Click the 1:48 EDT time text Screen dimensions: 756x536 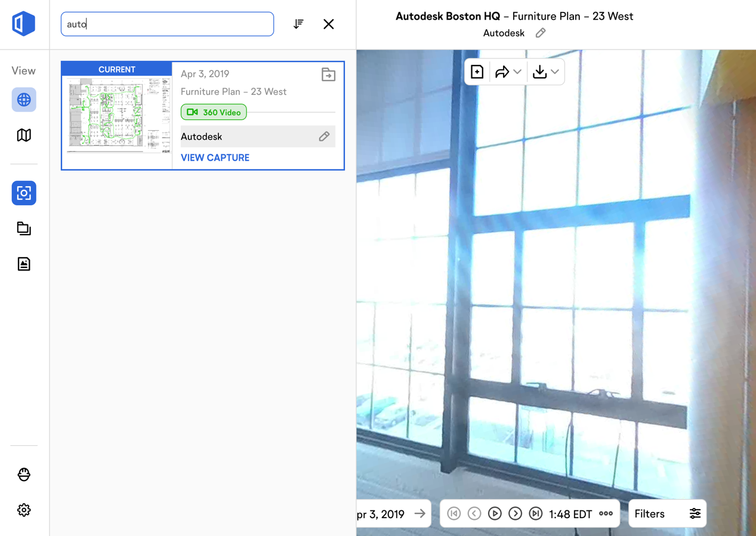[x=570, y=514]
